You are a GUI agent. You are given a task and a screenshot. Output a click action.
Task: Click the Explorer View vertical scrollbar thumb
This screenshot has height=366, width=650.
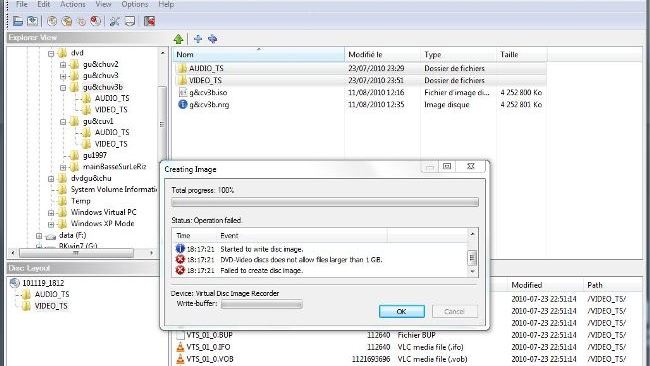pos(162,124)
